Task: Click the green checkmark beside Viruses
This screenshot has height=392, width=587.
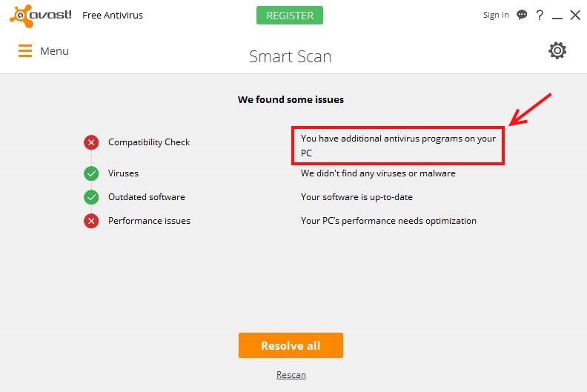Action: [x=91, y=173]
